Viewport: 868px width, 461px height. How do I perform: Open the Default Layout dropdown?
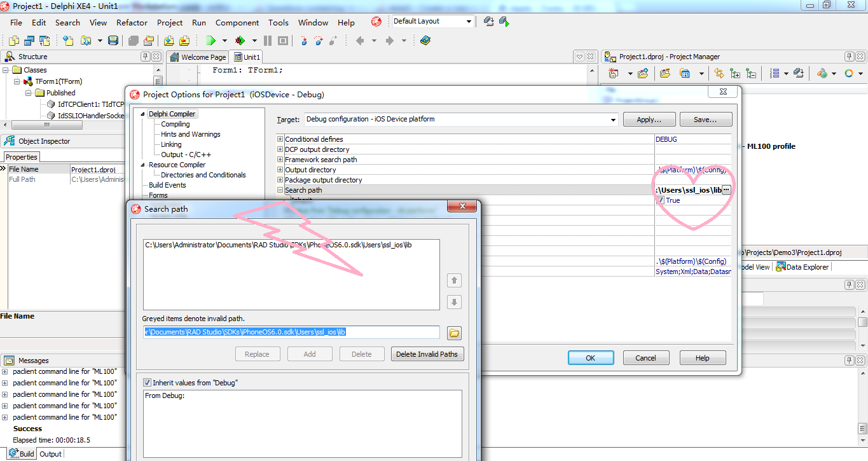[469, 21]
